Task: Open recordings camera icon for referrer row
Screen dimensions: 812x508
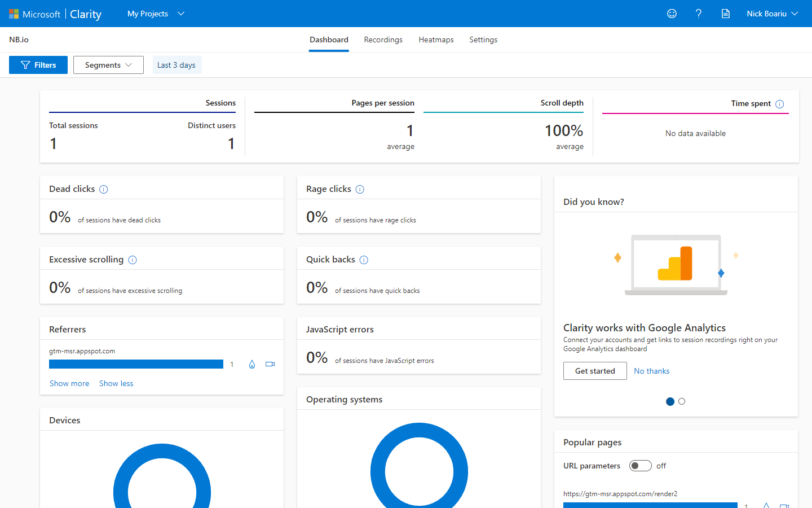Action: (270, 365)
